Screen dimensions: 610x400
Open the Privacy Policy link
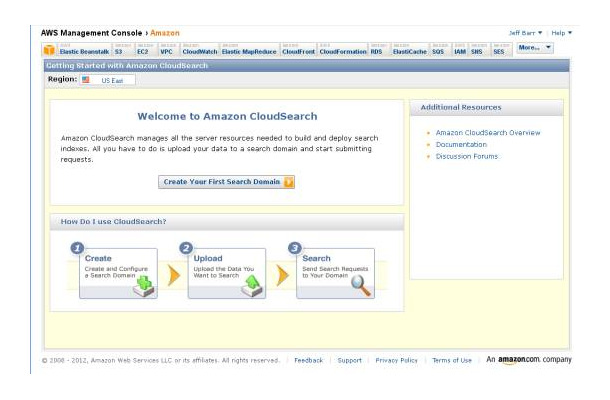coord(396,360)
